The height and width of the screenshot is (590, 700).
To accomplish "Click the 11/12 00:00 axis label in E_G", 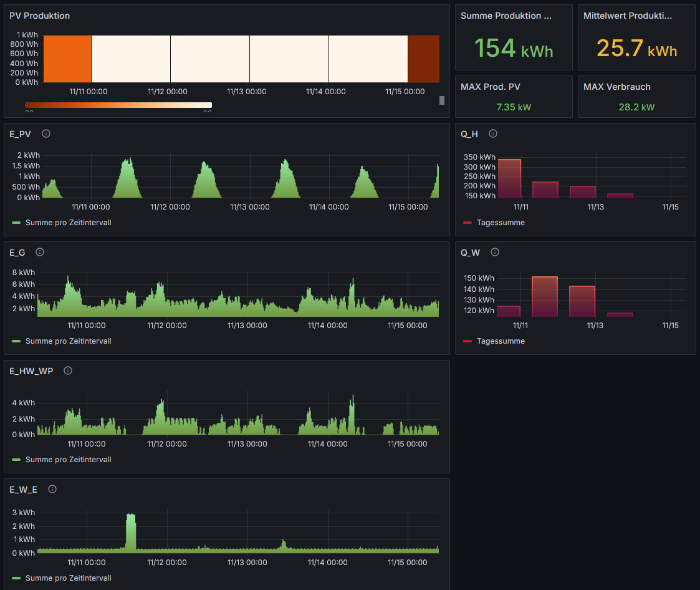I will (x=167, y=325).
